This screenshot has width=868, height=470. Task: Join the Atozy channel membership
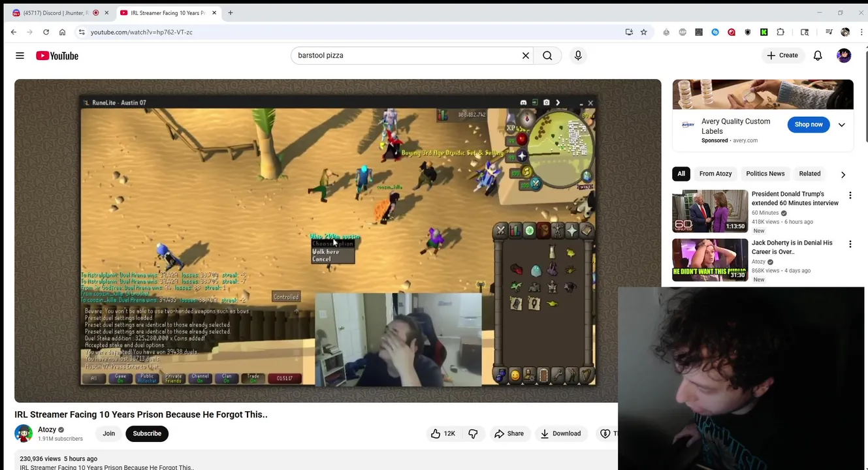[x=108, y=433]
